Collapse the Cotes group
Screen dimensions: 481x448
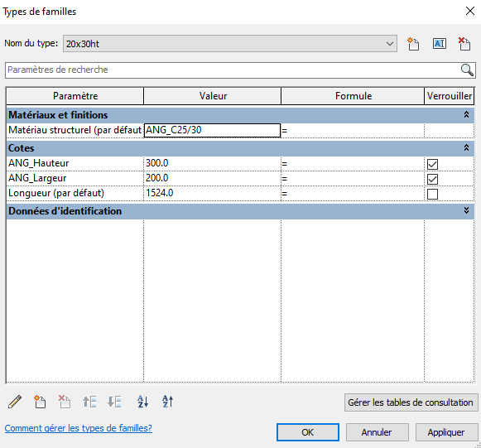tap(466, 148)
